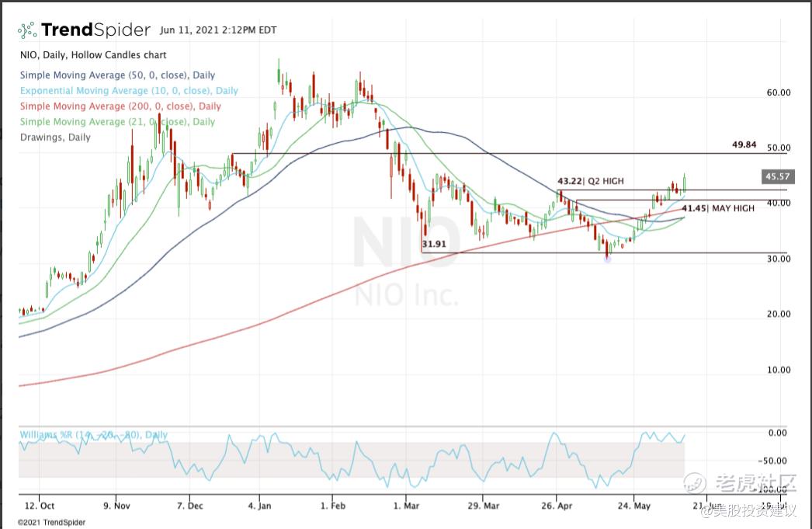Click the '7. Dec' date axis label
This screenshot has width=812, height=529.
pos(190,506)
